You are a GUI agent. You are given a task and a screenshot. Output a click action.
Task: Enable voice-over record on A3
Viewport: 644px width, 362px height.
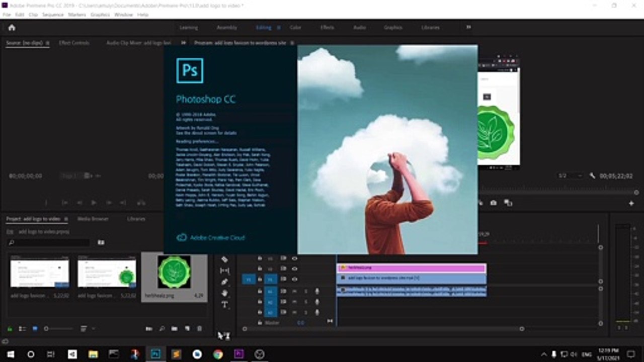[317, 313]
